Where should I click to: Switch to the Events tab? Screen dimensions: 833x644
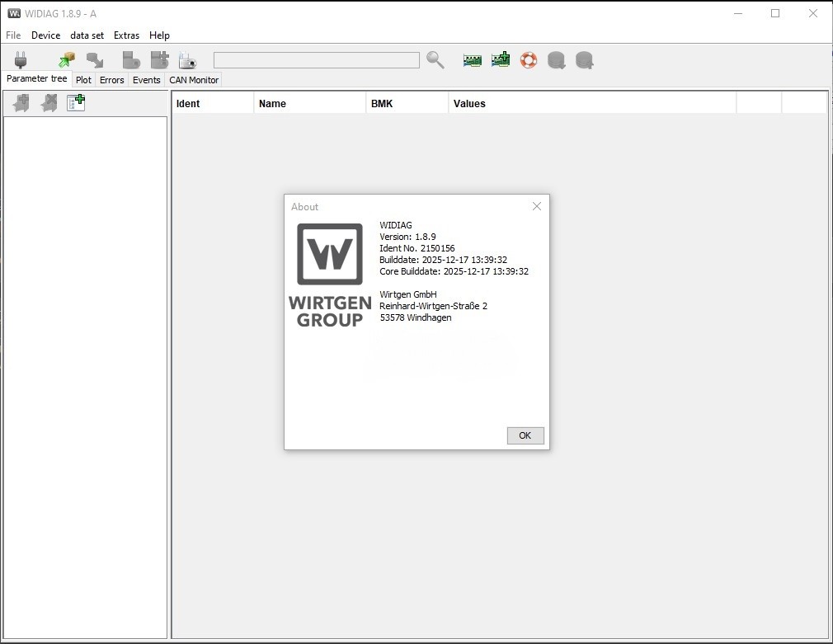point(147,80)
